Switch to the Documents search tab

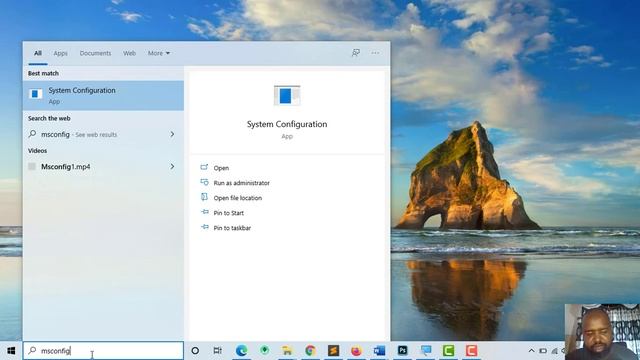click(95, 53)
